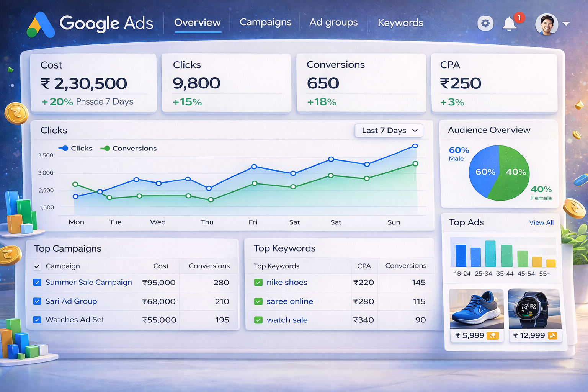The image size is (588, 392).
Task: Expand the account menu arrow beside avatar
Action: (x=566, y=24)
